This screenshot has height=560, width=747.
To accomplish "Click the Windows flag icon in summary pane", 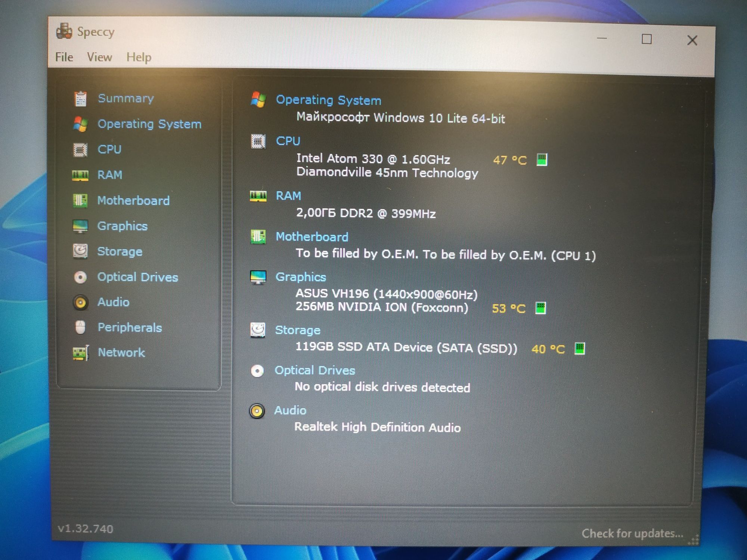I will [x=258, y=100].
